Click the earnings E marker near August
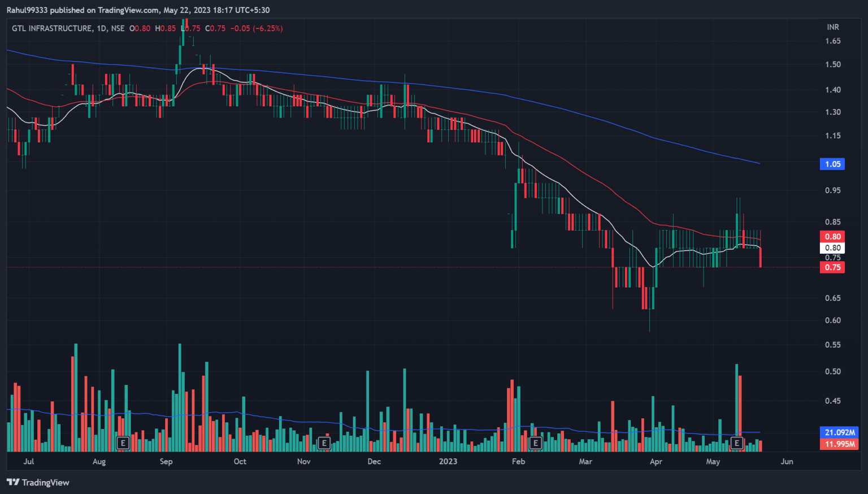This screenshot has height=494, width=868. (x=123, y=443)
